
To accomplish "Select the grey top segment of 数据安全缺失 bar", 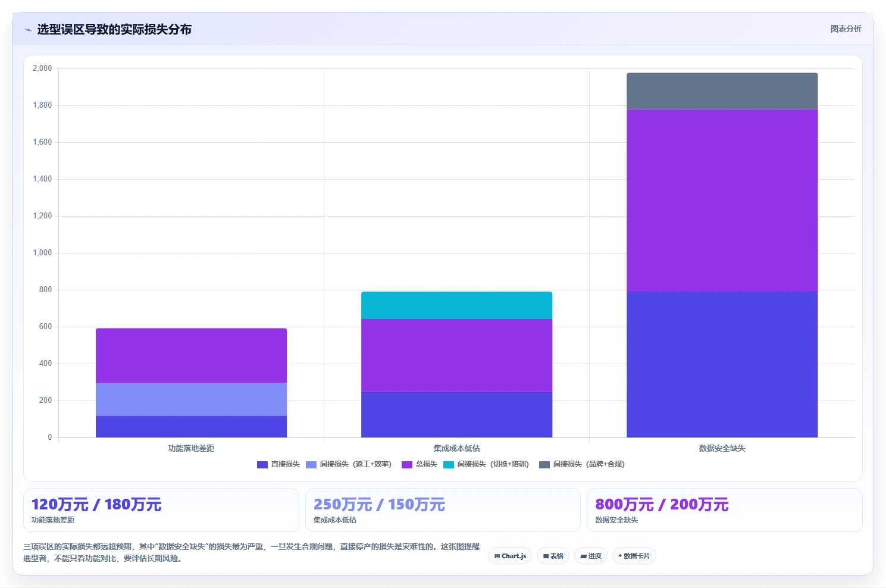I will 722,91.
